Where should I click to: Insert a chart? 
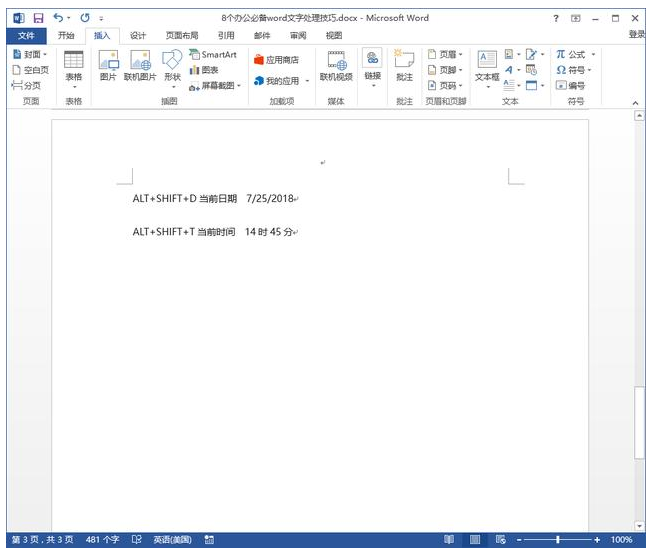204,70
